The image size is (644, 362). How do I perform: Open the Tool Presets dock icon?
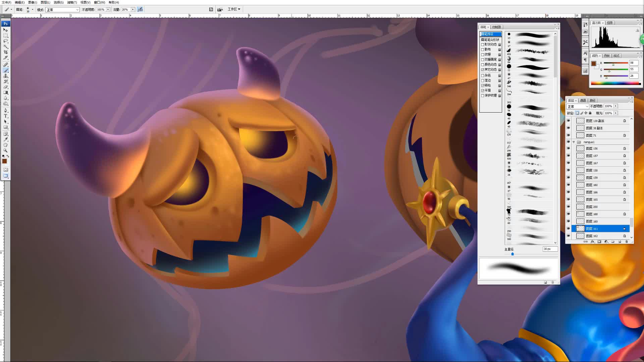point(585,42)
